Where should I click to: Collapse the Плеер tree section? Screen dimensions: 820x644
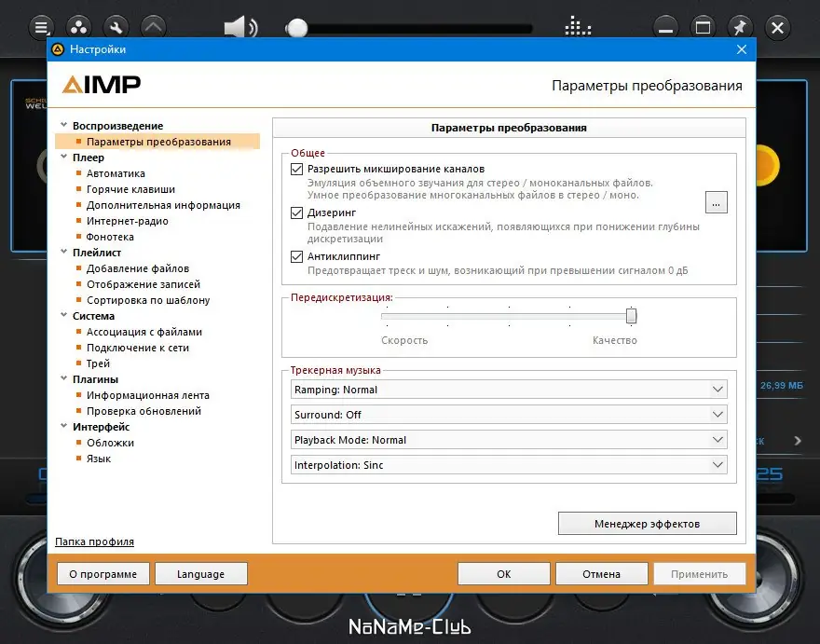coord(63,157)
